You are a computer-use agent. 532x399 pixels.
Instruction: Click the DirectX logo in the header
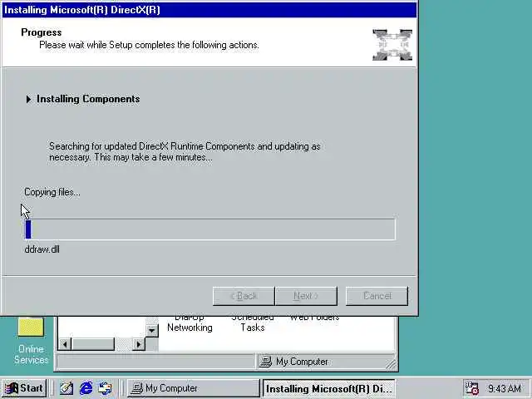392,45
